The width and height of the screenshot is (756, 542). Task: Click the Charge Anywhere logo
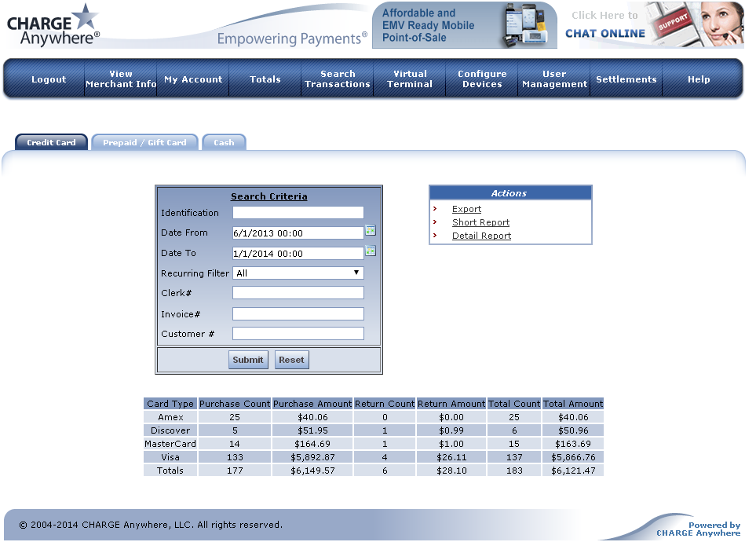[53, 26]
